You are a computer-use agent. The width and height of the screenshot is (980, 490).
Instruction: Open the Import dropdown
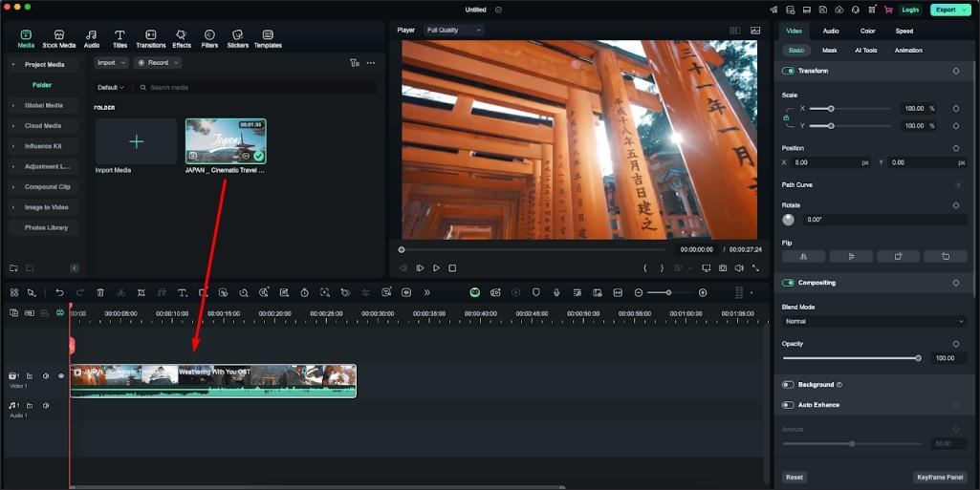click(111, 62)
